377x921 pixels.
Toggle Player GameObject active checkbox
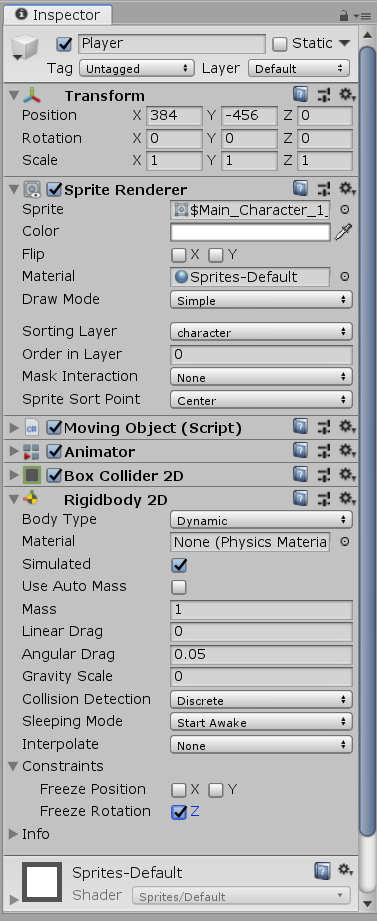[64, 43]
